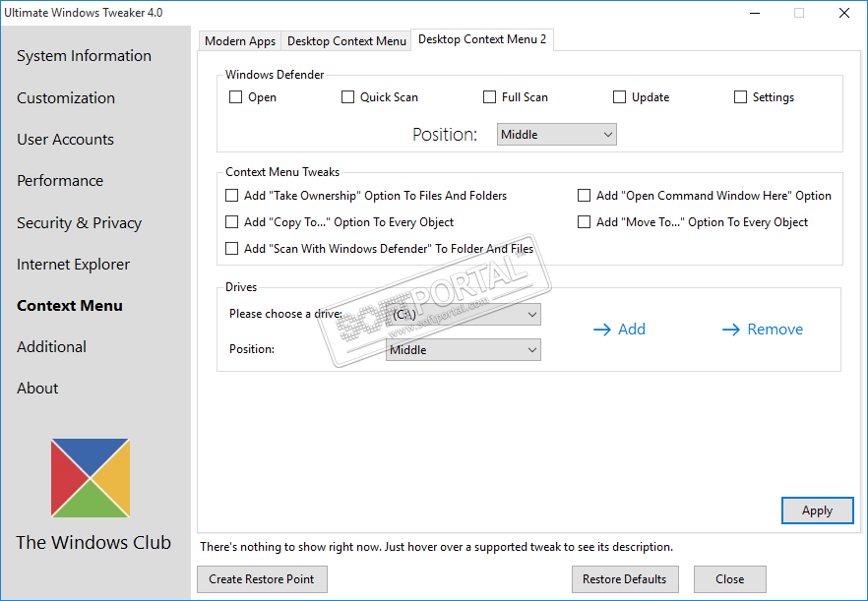Check the Full Scan option

pos(489,97)
